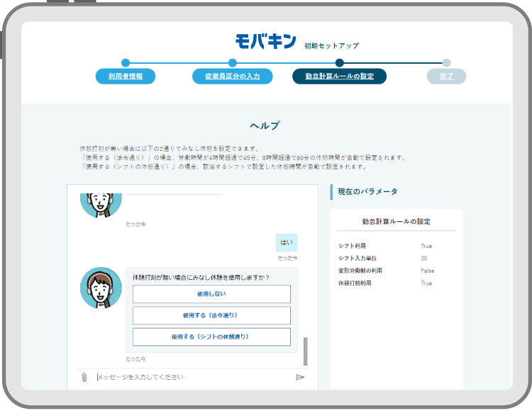Viewport: 532px width, 411px height.
Task: Click the 休憩打刻が無い場合にみなし休憩を使用しますか？ question text
Action: tap(201, 278)
